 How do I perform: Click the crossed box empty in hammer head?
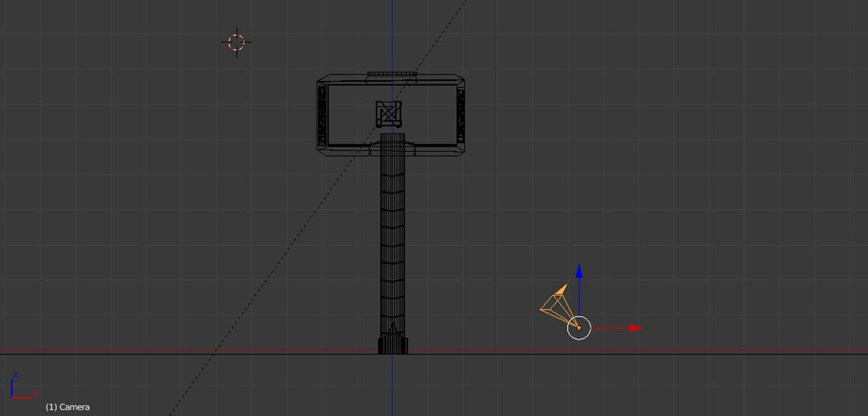click(x=388, y=114)
